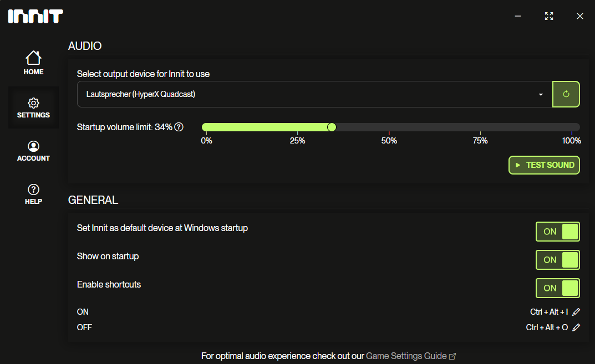
Task: Open the Lautsprecher (HyperX Quadcast) device selector
Action: click(x=314, y=94)
